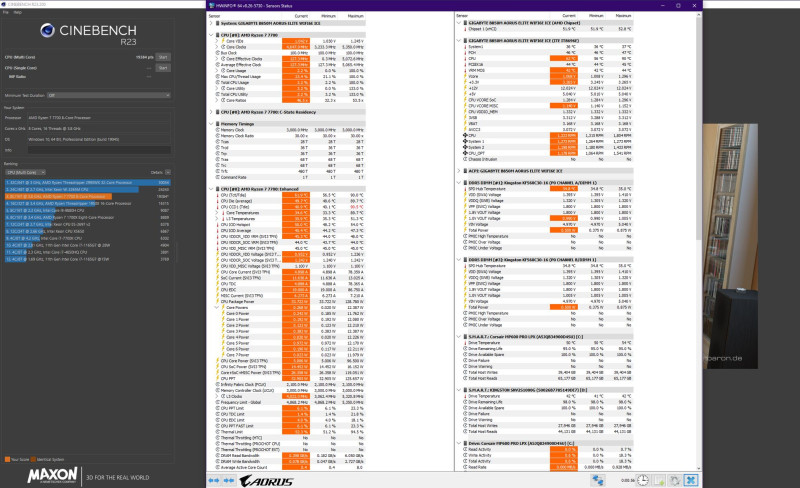Open the CPU (Multi Core) ranking dropdown

click(25, 173)
